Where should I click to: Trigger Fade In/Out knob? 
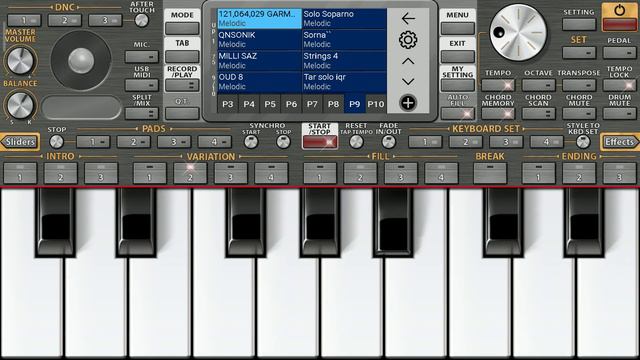click(x=389, y=142)
